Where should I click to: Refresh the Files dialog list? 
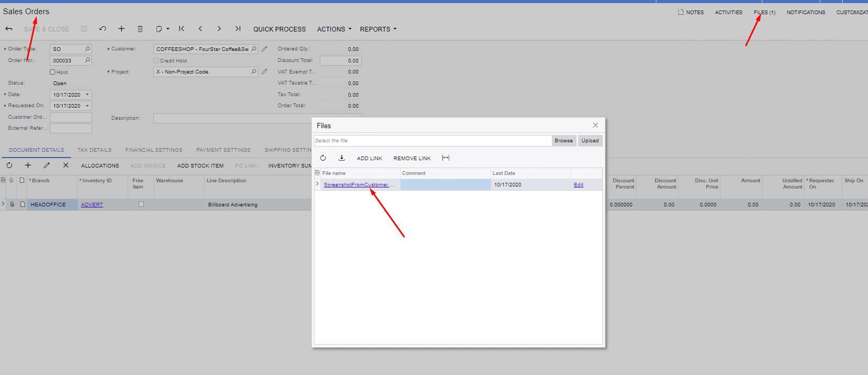323,158
